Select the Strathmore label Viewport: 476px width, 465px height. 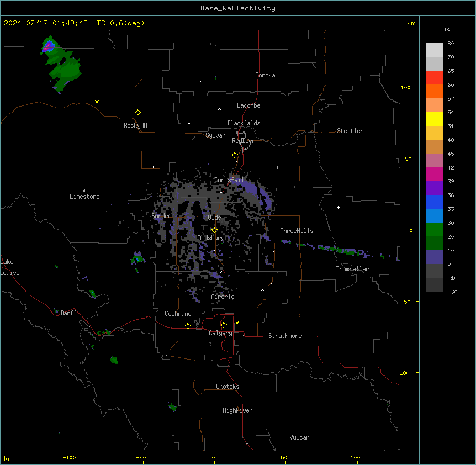tap(285, 336)
